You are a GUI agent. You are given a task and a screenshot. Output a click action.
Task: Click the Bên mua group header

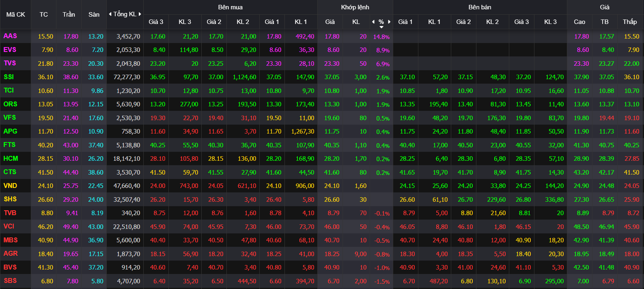[x=230, y=7]
